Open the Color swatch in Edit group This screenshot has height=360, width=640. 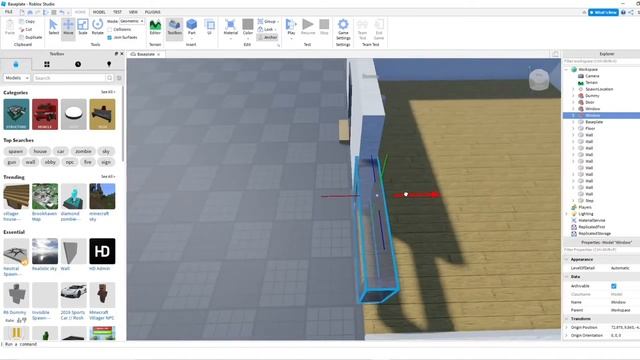(248, 24)
